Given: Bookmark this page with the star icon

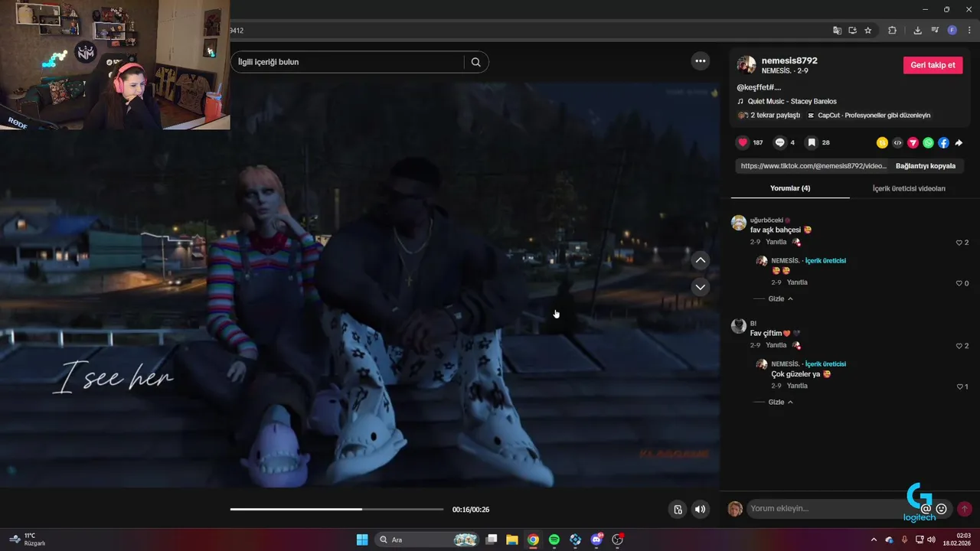Looking at the screenshot, I should [867, 31].
